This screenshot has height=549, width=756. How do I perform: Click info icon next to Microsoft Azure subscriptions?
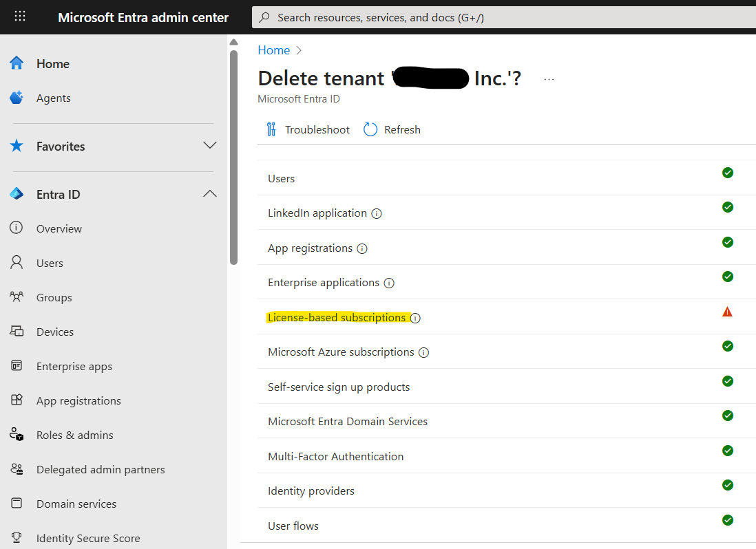tap(424, 352)
